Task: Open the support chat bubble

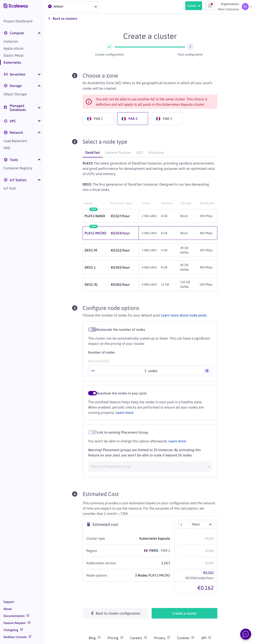Action: (x=245, y=634)
